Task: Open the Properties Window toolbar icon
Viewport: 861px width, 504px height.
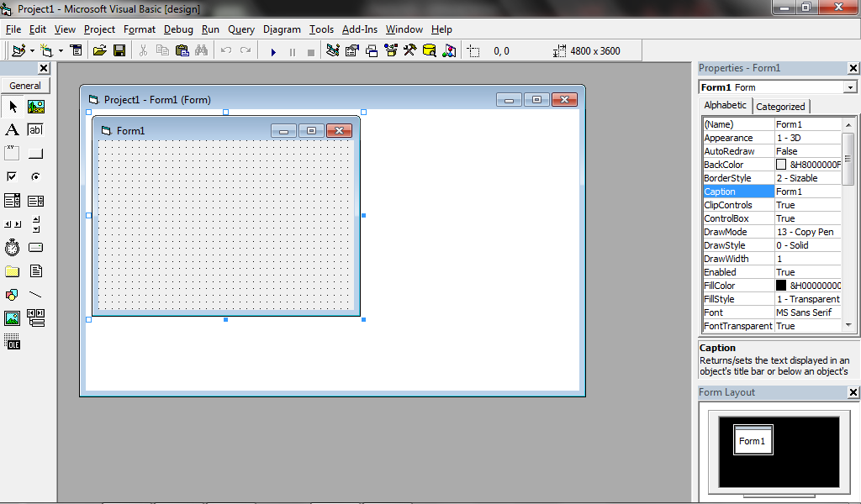Action: [x=352, y=50]
